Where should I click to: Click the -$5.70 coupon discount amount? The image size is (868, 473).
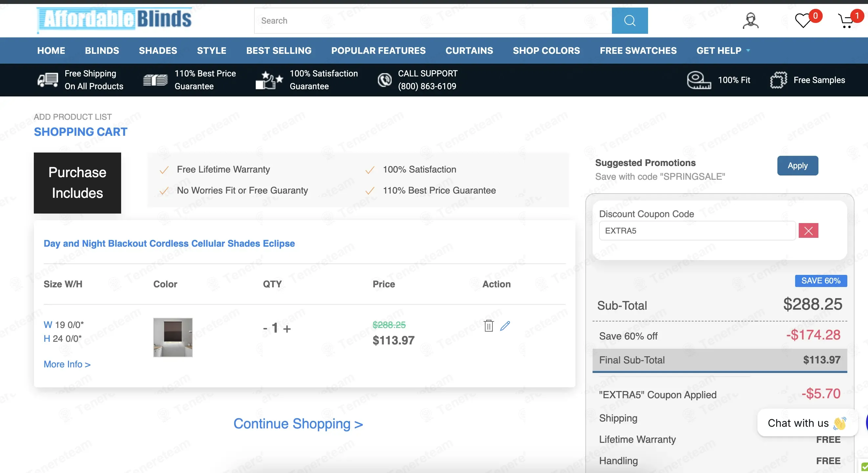[x=821, y=394]
